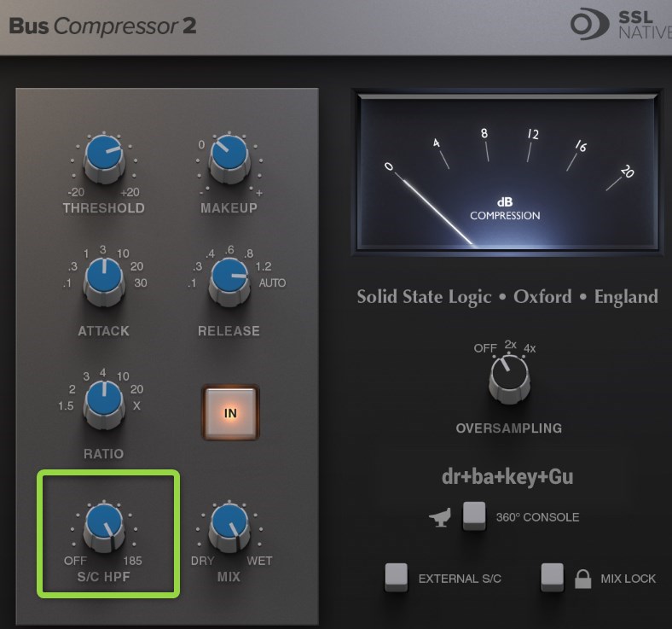Click the Attack knob
672x629 pixels.
pyautogui.click(x=103, y=279)
